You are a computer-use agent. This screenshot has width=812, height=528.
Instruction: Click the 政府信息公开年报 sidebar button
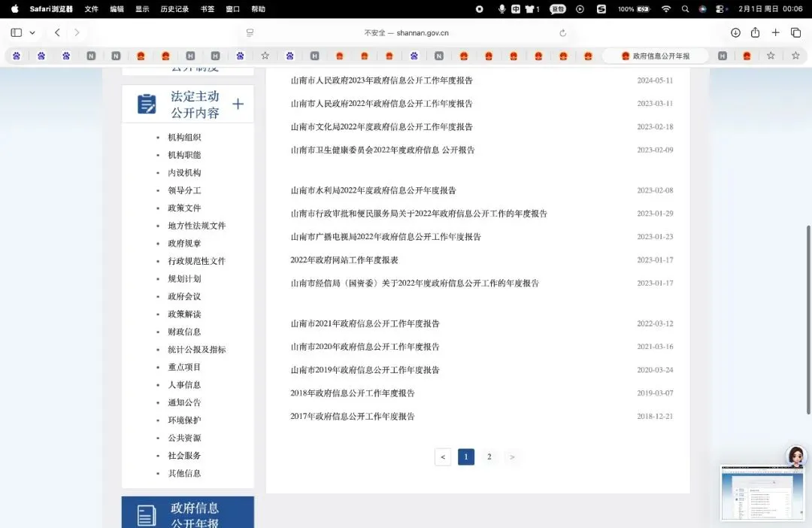coord(188,512)
